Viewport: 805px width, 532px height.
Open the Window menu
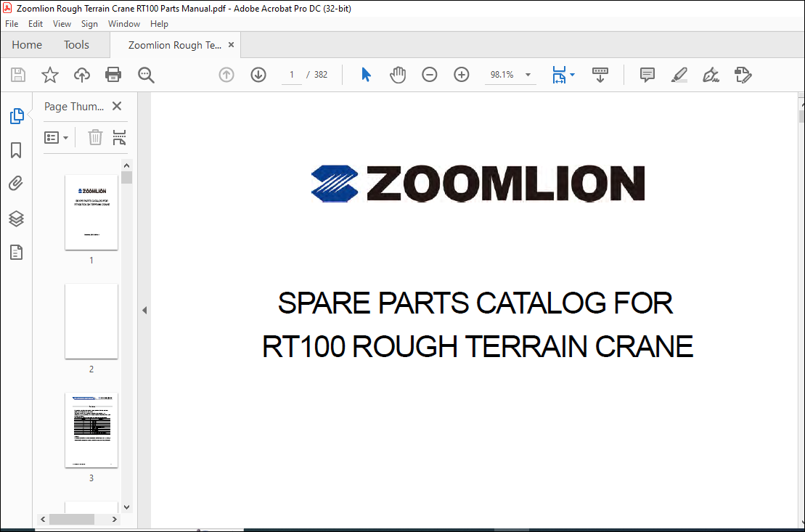point(123,24)
